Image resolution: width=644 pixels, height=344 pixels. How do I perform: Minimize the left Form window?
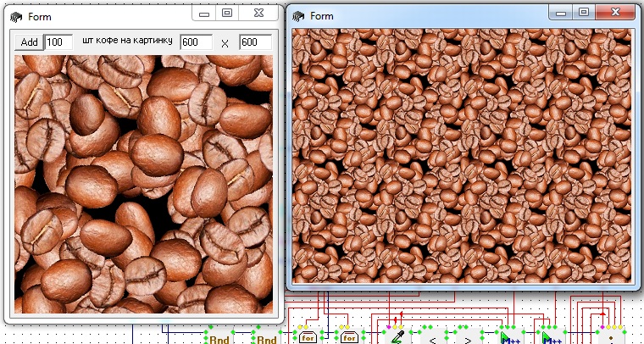pyautogui.click(x=204, y=14)
